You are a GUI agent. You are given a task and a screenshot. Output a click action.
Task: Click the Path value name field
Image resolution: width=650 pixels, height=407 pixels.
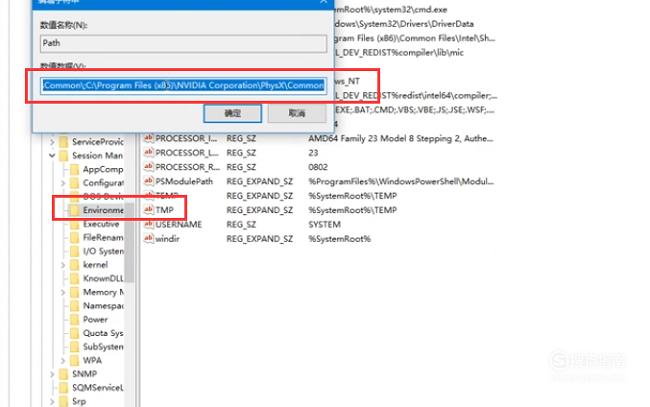click(x=184, y=43)
